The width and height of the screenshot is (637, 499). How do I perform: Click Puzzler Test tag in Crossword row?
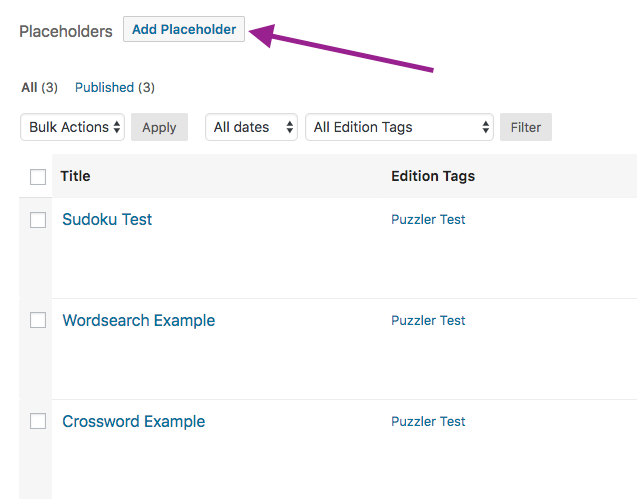coord(428,421)
